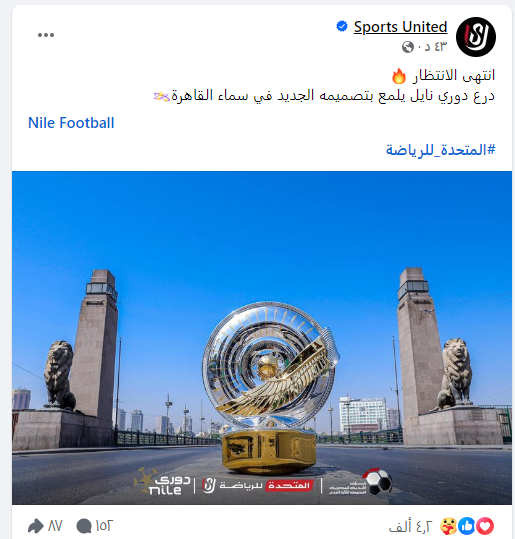This screenshot has width=515, height=539.
Task: Click the fire emoji in post text
Action: point(398,76)
